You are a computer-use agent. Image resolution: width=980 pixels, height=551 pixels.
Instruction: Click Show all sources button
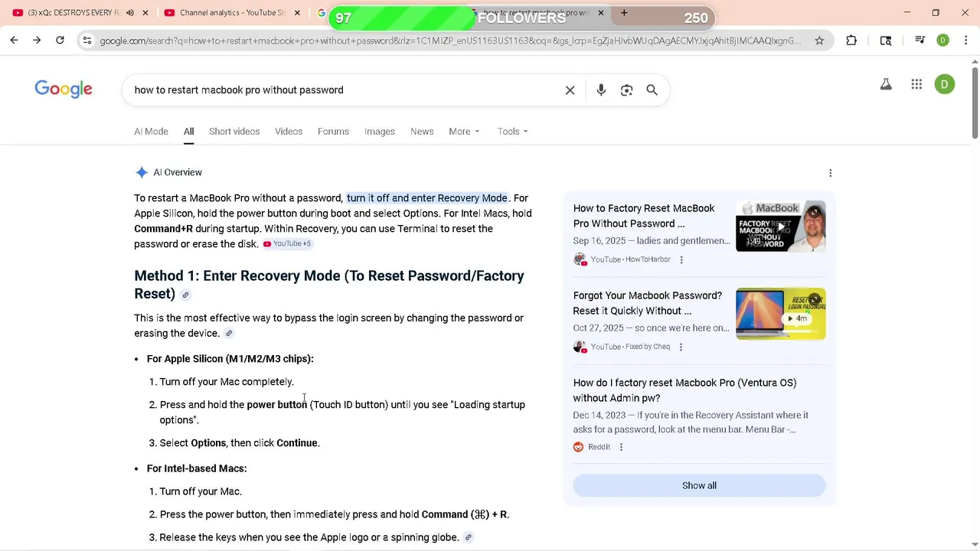[x=699, y=486]
